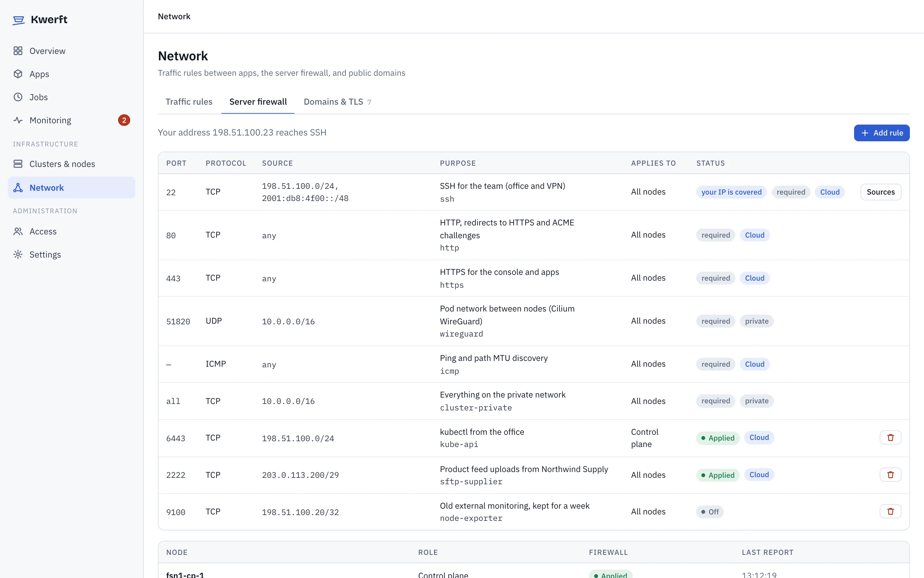Open Sources for the SSH rule
Viewport: 924px width, 578px height.
881,192
